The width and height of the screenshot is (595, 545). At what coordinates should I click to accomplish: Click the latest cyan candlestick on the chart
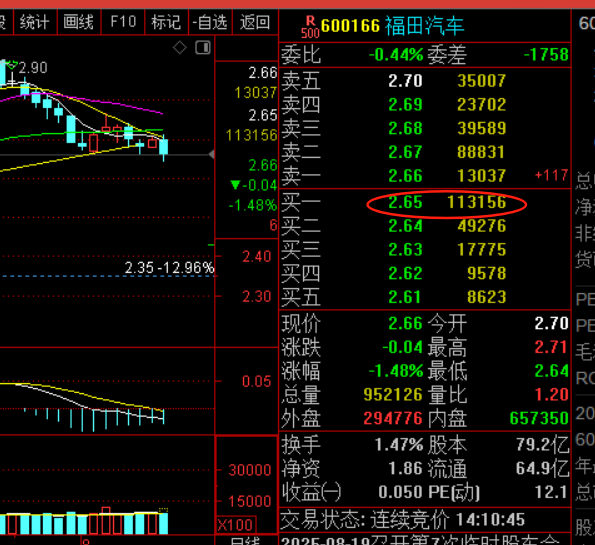click(x=164, y=147)
